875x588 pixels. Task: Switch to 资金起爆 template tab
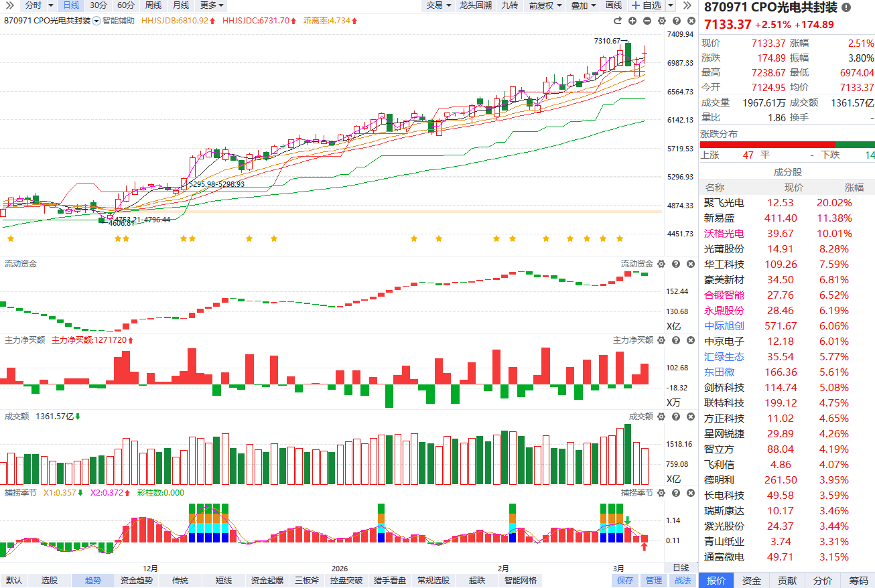(x=267, y=581)
